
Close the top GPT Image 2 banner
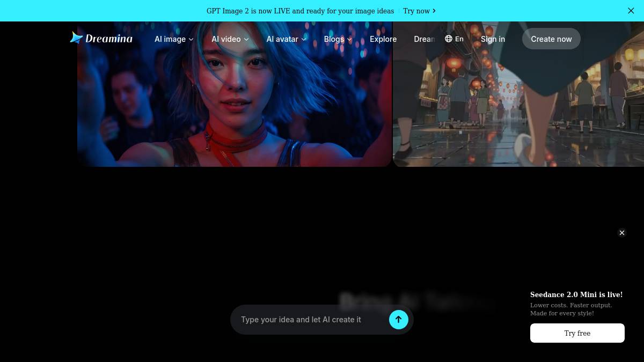(631, 11)
